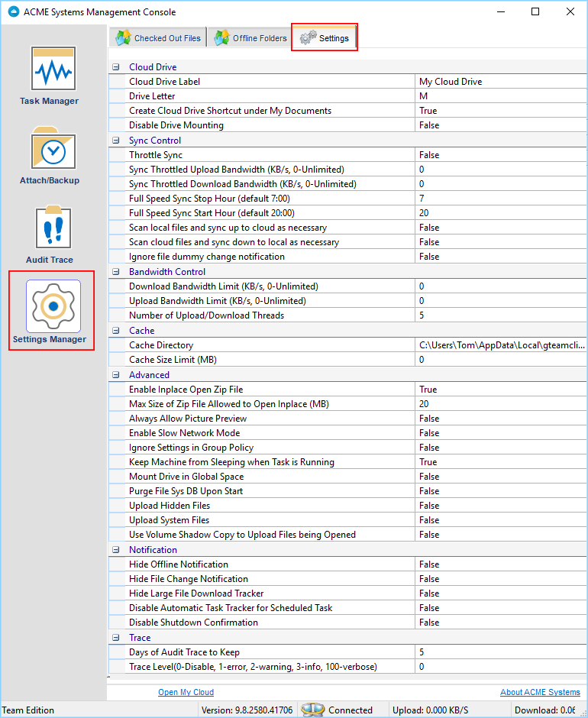The image size is (588, 718).
Task: Toggle Enable Inplace Open Zip File value
Action: click(x=501, y=390)
